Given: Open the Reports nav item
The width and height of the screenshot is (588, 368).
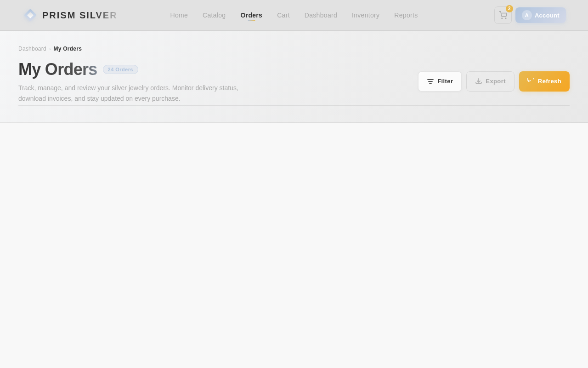Looking at the screenshot, I should tap(406, 15).
